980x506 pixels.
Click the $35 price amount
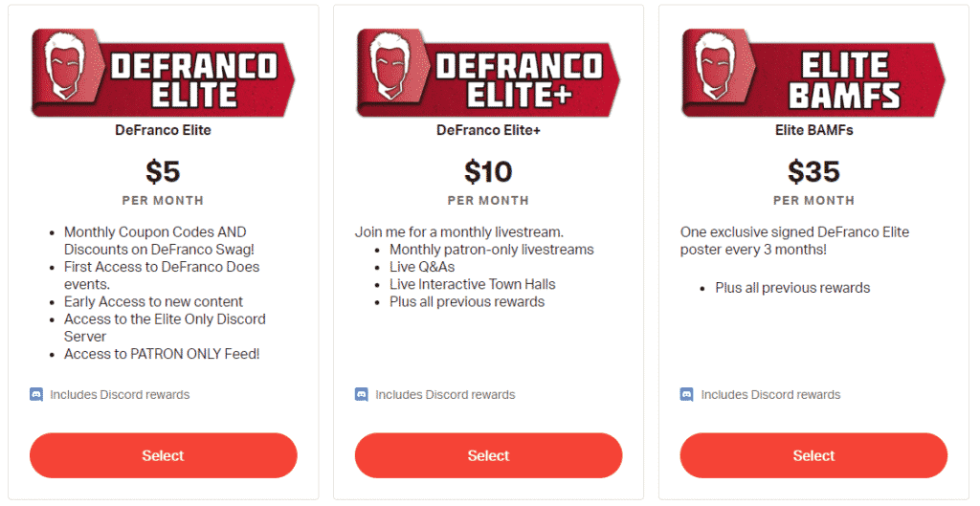[813, 172]
